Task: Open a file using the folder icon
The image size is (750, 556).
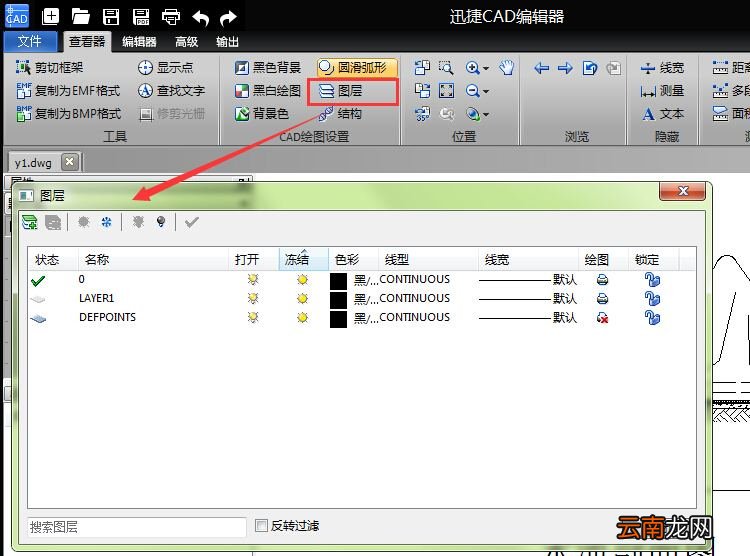Action: 80,17
